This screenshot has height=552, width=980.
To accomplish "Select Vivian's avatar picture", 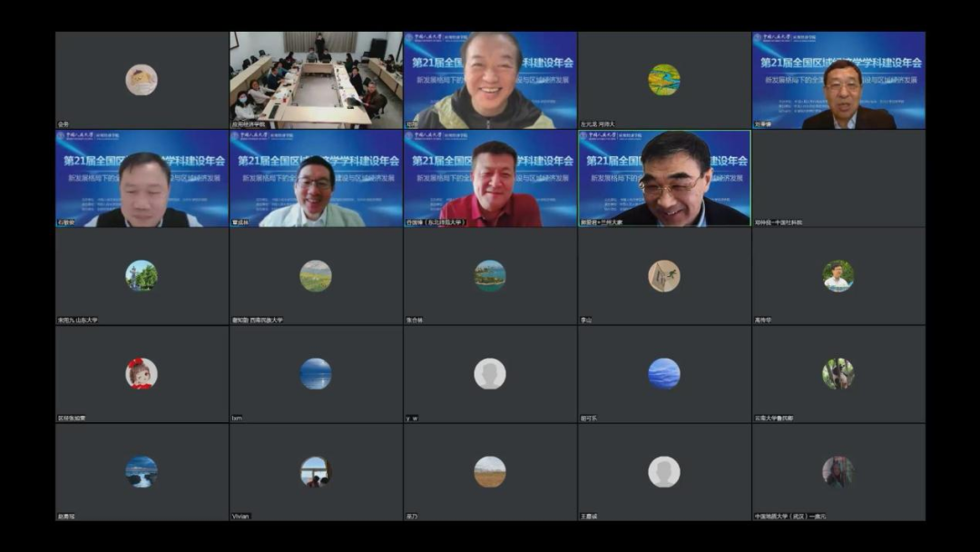I will 316,471.
